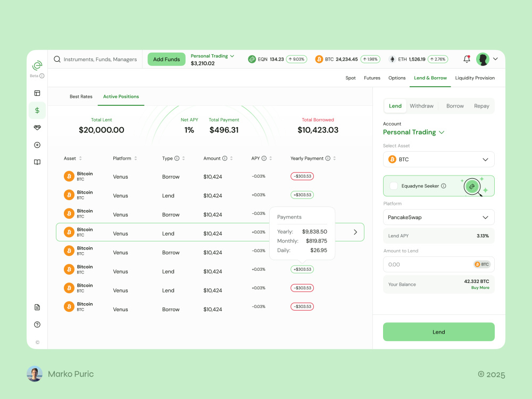Click the large green Lend button
Screen dimensions: 532x399
pos(439,332)
